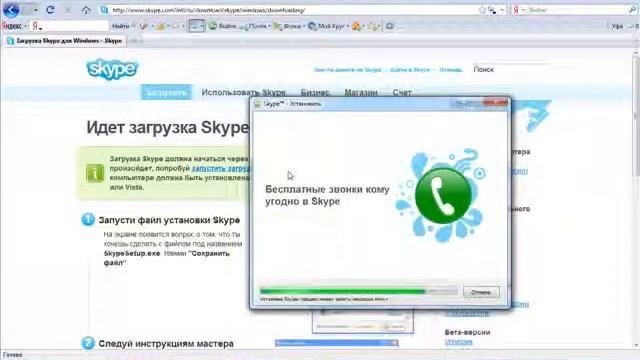This screenshot has width=640, height=360.
Task: Click the Войти в Skype header link
Action: click(410, 70)
